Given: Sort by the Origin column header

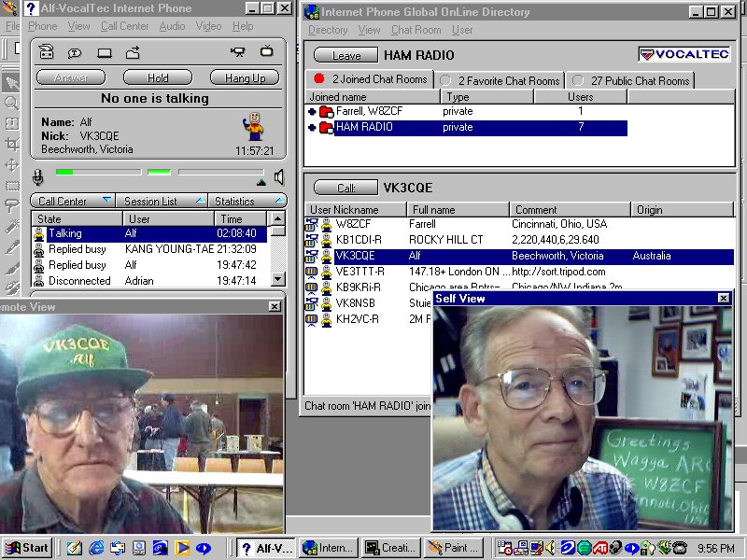Looking at the screenshot, I should 683,209.
